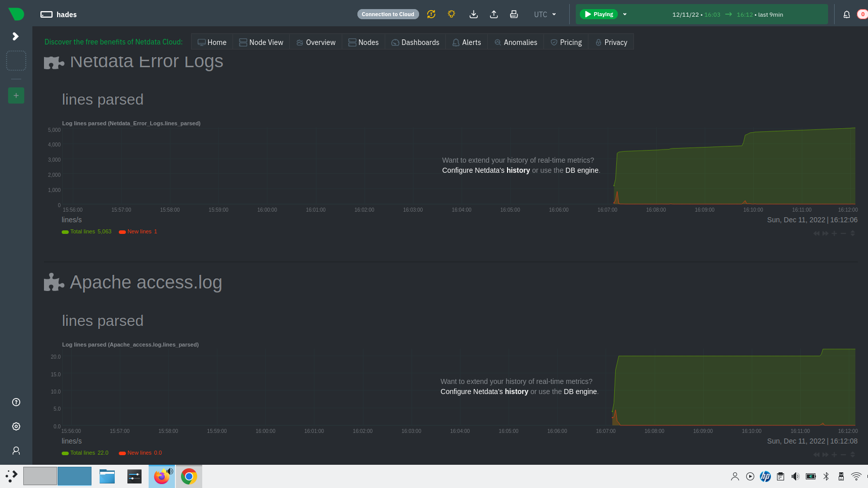Click the print dashboard icon
Screen dimensions: 868x488
[x=514, y=14]
